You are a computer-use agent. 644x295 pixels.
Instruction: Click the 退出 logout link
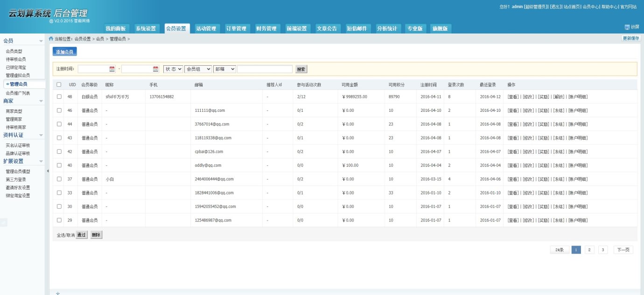click(555, 7)
